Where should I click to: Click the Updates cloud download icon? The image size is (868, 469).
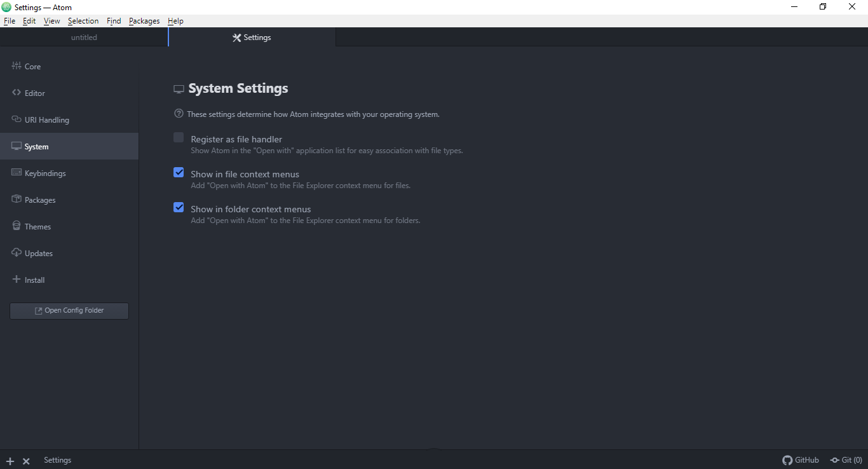click(x=17, y=252)
